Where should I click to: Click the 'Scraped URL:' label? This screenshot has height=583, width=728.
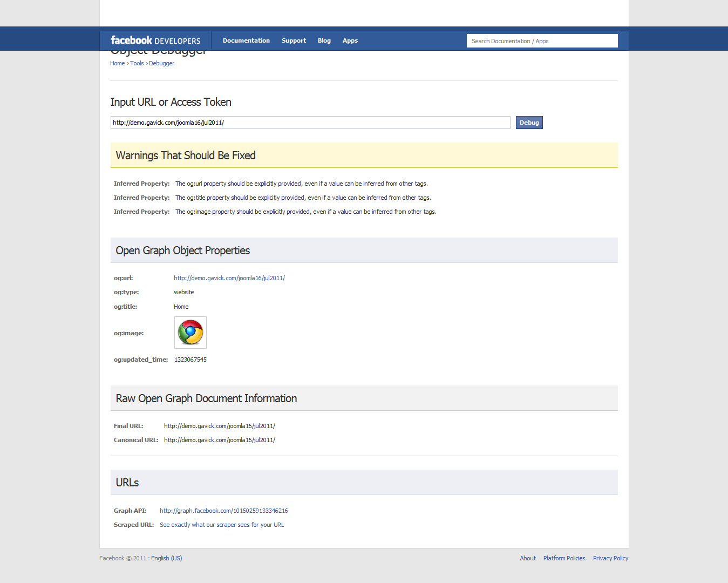[134, 525]
